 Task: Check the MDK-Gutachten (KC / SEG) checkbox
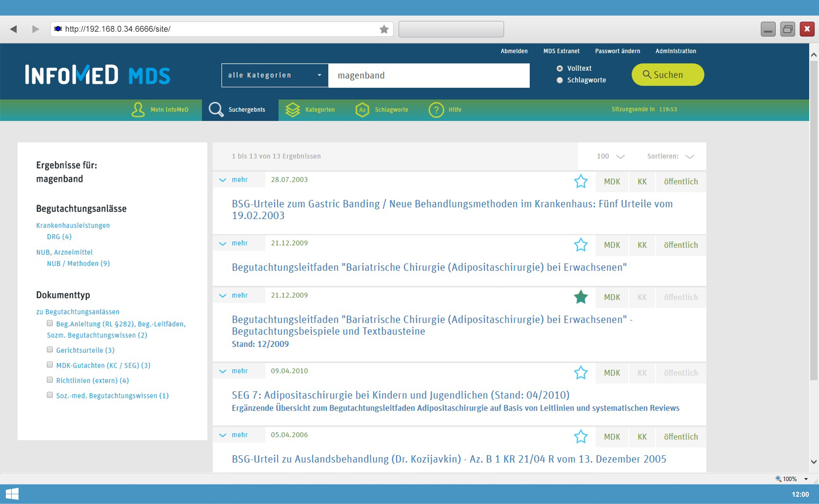click(x=50, y=365)
